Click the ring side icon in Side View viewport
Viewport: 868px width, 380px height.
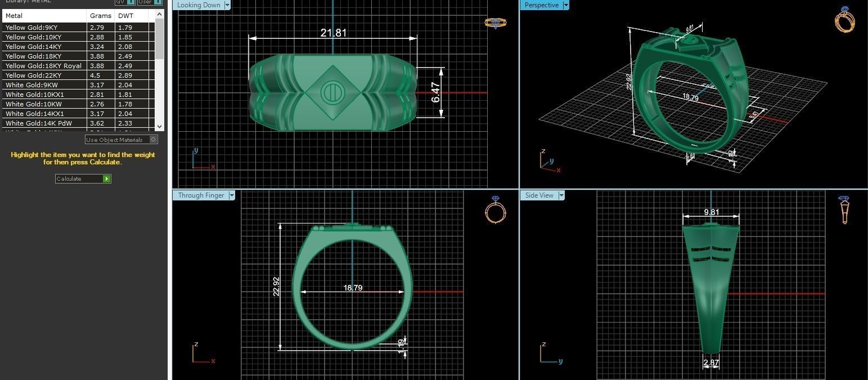tap(844, 210)
